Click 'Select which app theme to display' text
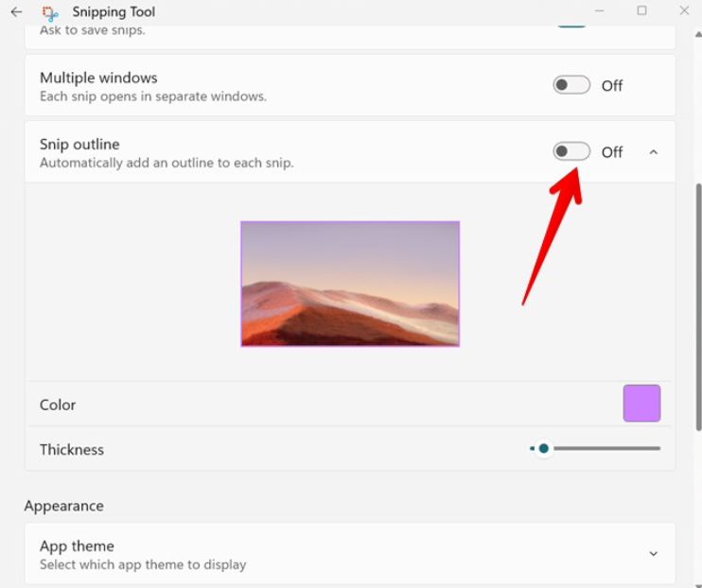The height and width of the screenshot is (588, 702). click(x=143, y=564)
